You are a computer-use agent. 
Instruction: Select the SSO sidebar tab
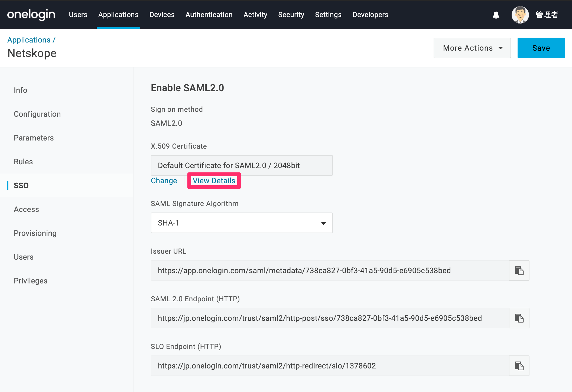[x=21, y=185]
